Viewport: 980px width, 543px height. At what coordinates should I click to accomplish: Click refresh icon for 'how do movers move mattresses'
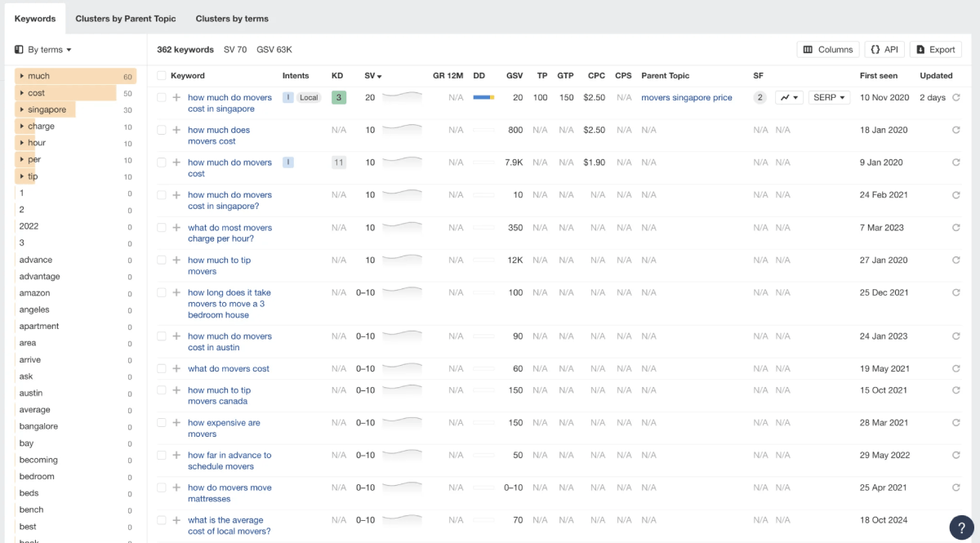(955, 487)
